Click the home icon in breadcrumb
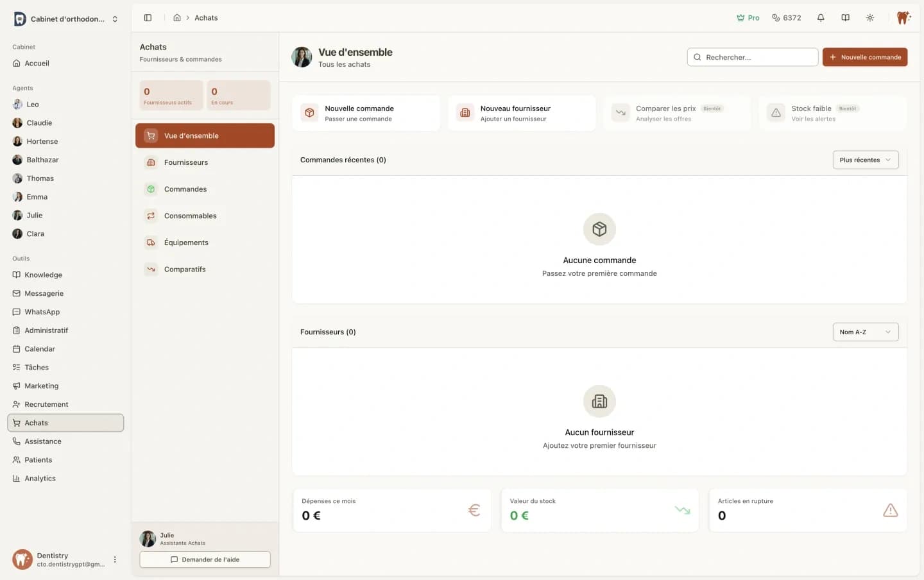This screenshot has width=924, height=580. (x=177, y=18)
